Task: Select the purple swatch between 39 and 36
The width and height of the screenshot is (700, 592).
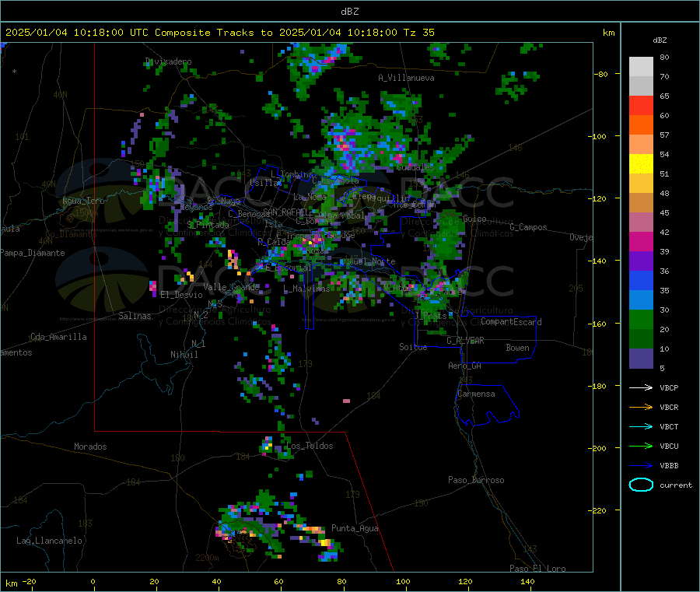Action: [x=641, y=261]
